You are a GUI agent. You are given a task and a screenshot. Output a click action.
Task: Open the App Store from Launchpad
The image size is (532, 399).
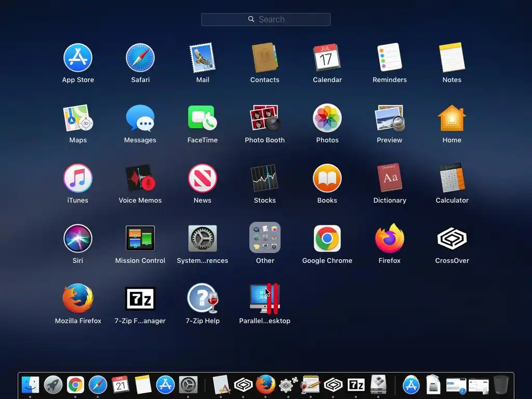(x=78, y=58)
